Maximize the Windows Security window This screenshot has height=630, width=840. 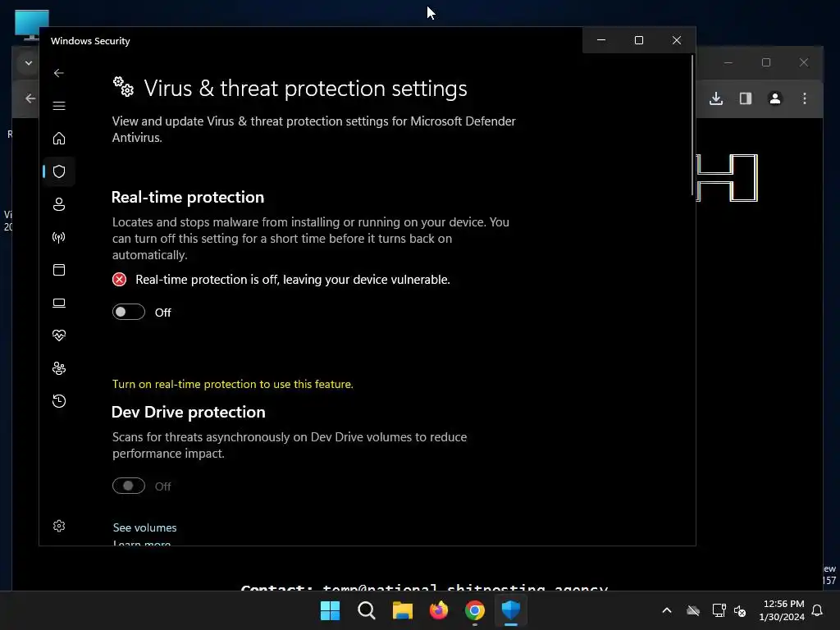coord(638,40)
